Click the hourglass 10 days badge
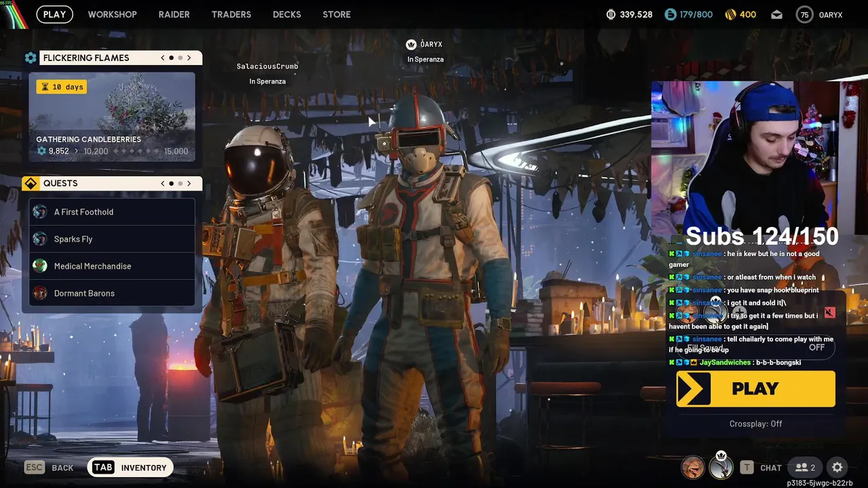The image size is (868, 488). 62,87
